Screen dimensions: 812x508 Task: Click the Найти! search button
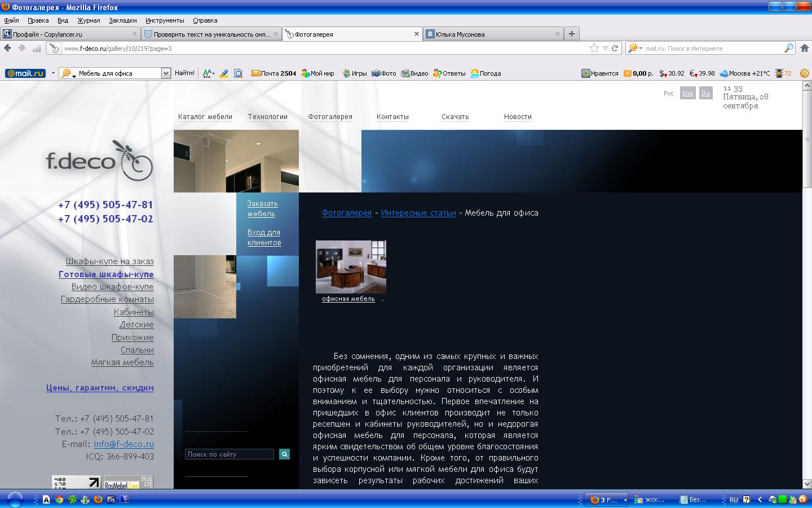click(184, 73)
